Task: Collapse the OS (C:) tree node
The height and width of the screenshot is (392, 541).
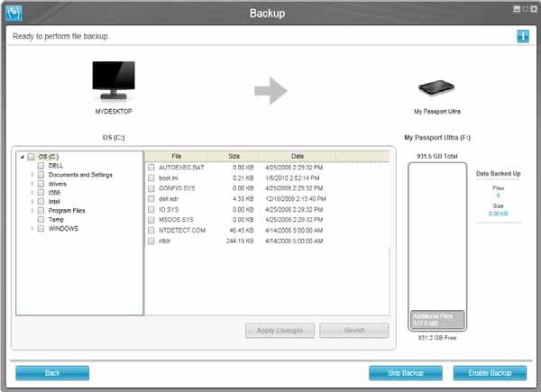Action: pos(22,157)
